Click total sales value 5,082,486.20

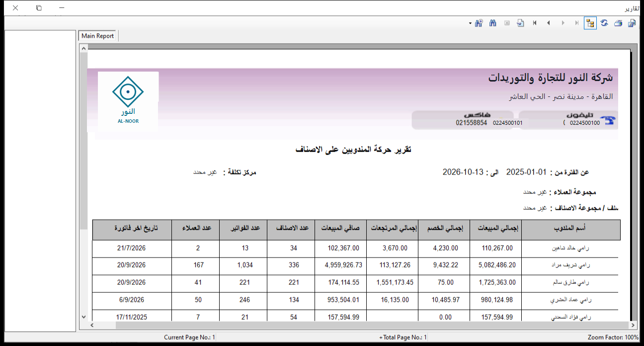coord(497,265)
